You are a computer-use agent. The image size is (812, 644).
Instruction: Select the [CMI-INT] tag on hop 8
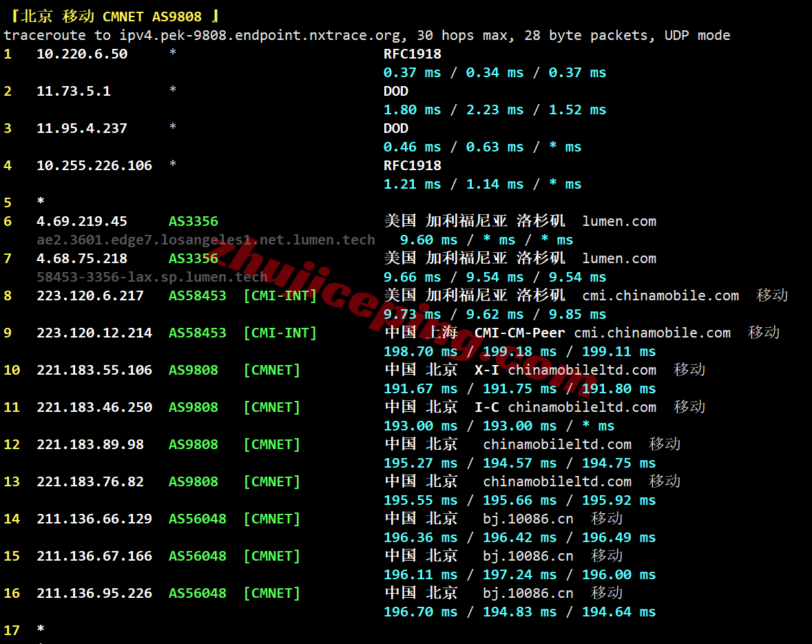[280, 296]
